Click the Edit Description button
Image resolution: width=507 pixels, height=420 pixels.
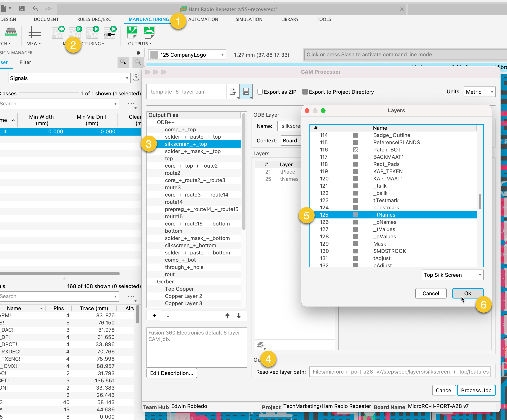[172, 373]
